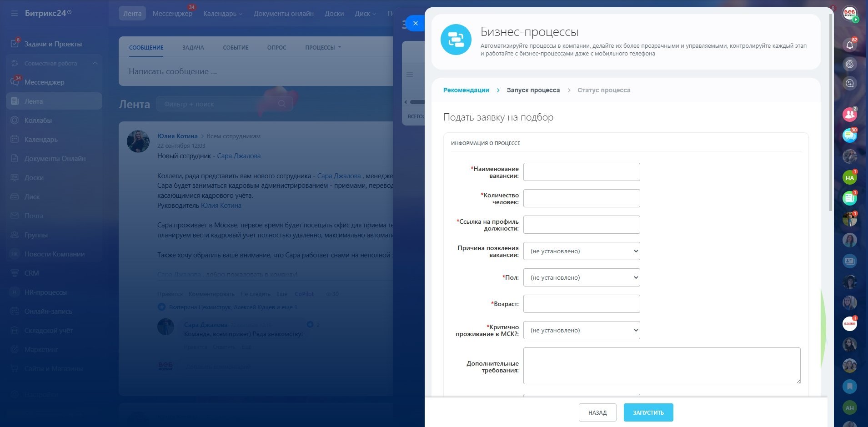This screenshot has width=868, height=427.
Task: Open the blue chat icon with badge 30
Action: pos(849,136)
